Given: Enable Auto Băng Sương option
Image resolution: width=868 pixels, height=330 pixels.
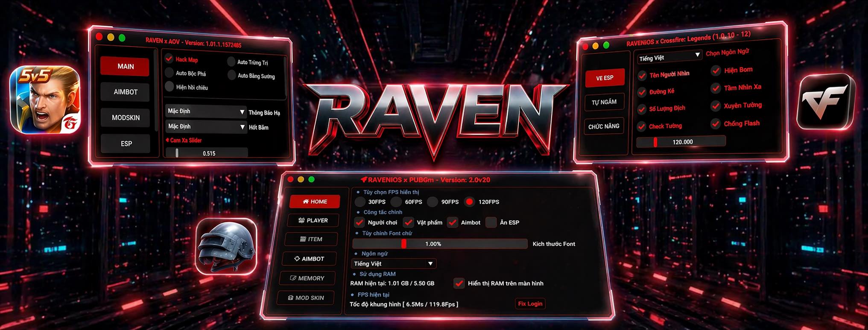Looking at the screenshot, I should tap(231, 75).
